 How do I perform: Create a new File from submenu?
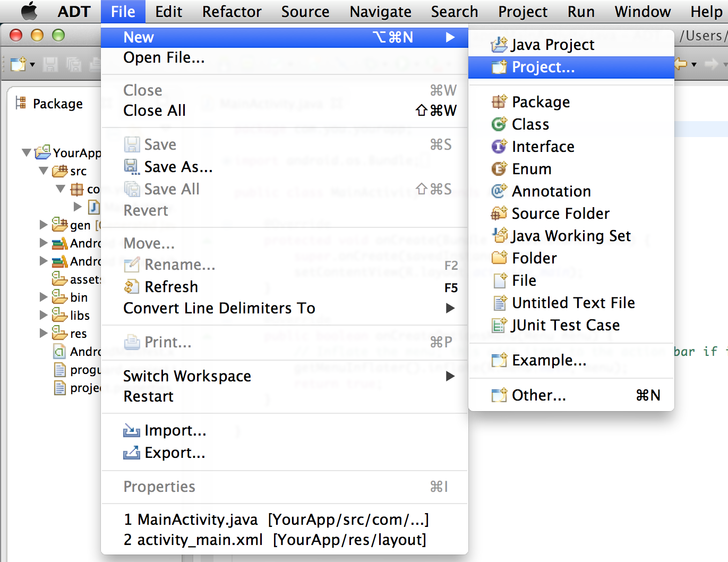click(x=571, y=280)
